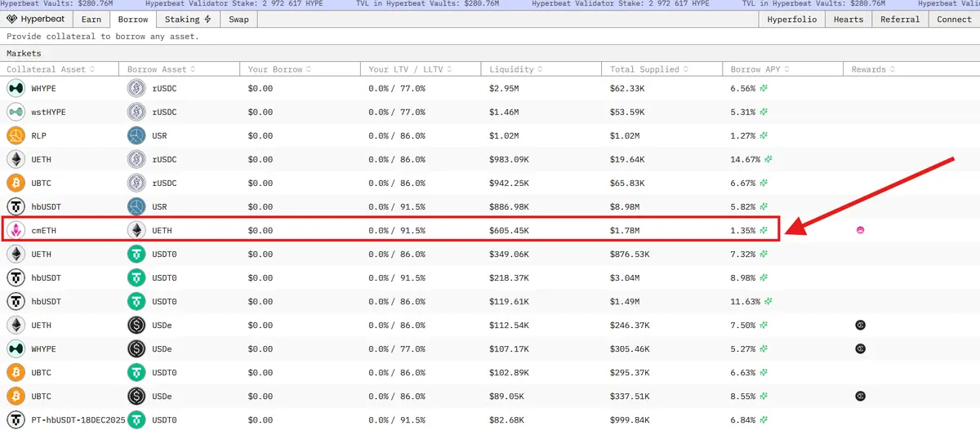Open the Hearts page
This screenshot has height=430, width=980.
[x=849, y=20]
